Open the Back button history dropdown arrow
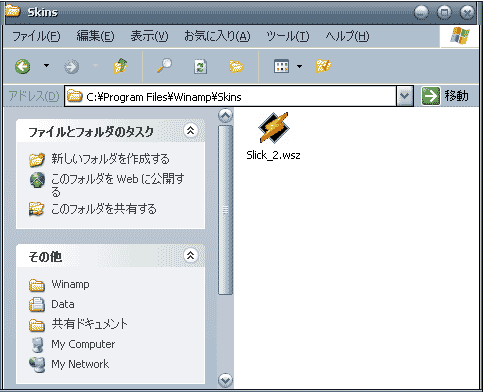Screen dimensions: 484x392 [x=47, y=66]
